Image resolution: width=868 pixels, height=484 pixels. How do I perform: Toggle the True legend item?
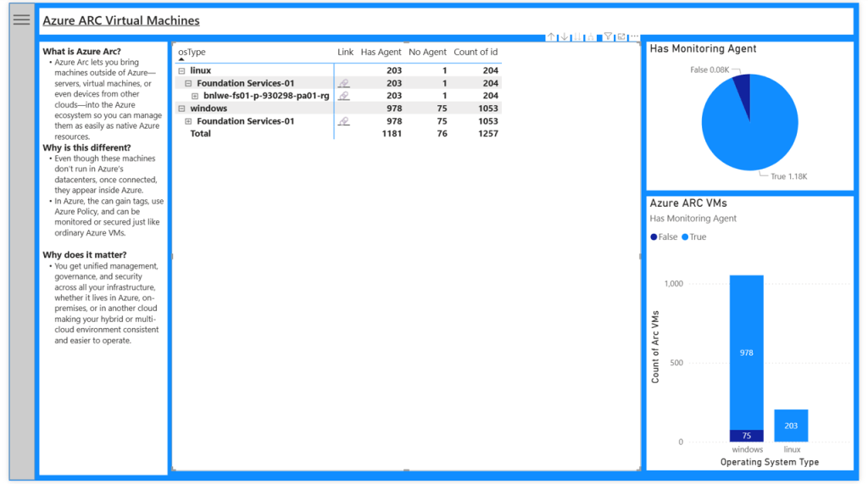coord(694,237)
